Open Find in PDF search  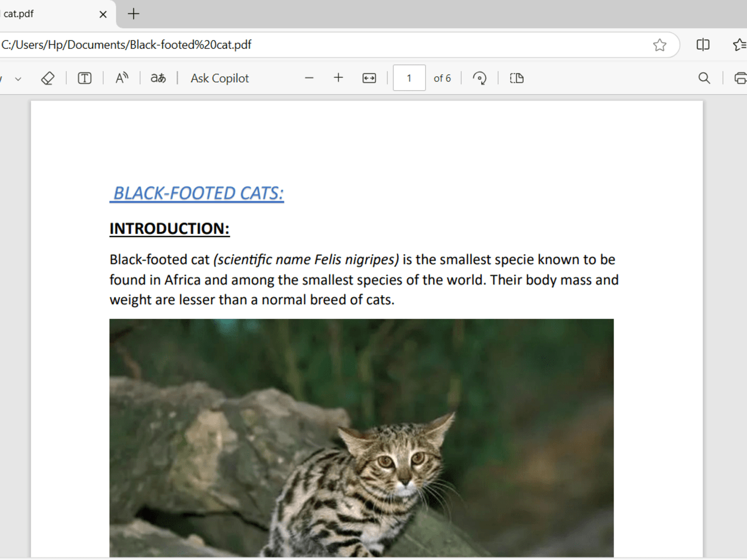pyautogui.click(x=704, y=78)
